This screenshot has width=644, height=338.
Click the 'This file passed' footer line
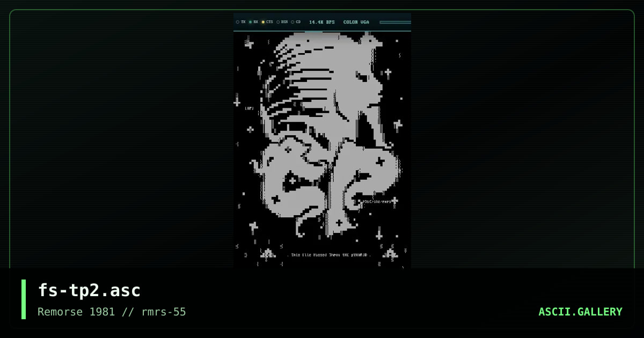point(330,255)
